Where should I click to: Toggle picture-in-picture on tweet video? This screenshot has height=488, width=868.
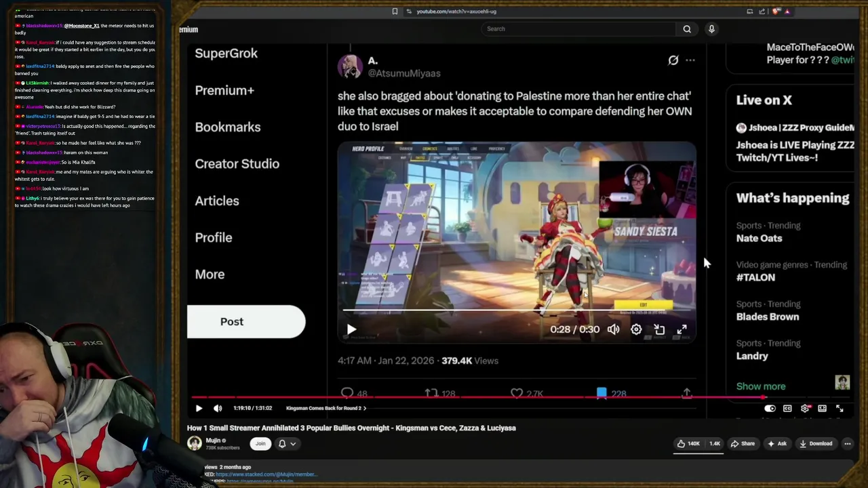coord(659,329)
